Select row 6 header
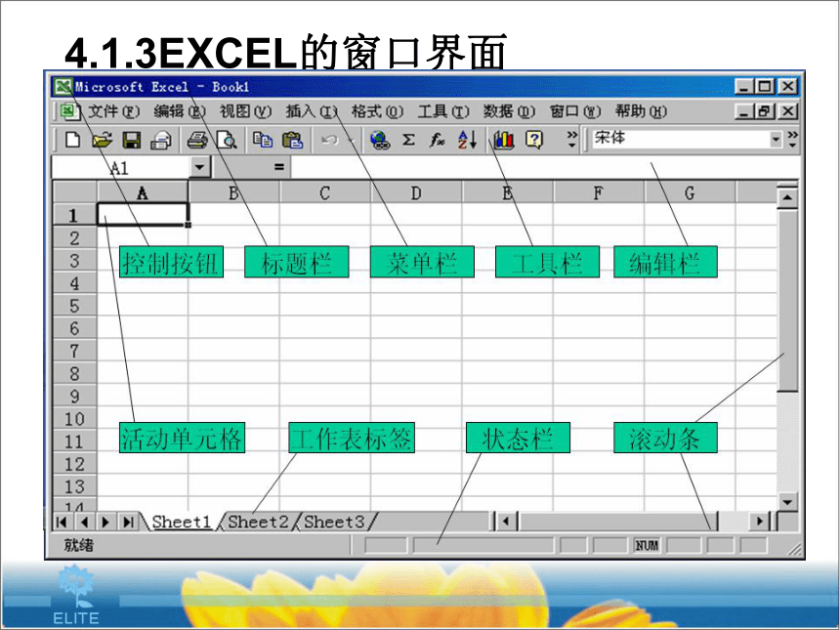 74,328
